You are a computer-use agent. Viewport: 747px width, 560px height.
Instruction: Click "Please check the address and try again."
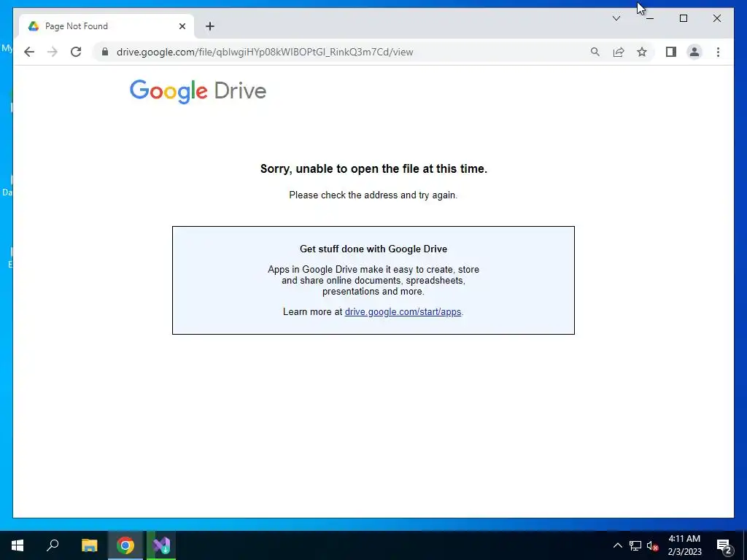point(373,195)
